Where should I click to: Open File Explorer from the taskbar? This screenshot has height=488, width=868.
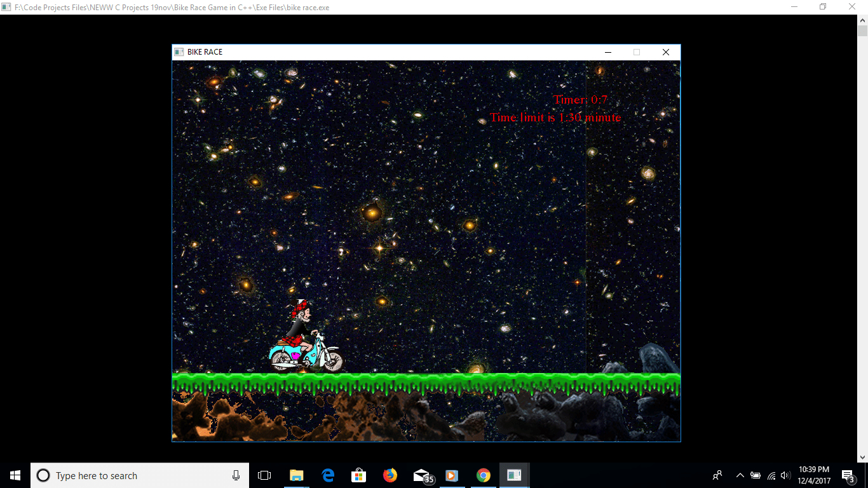coord(296,475)
